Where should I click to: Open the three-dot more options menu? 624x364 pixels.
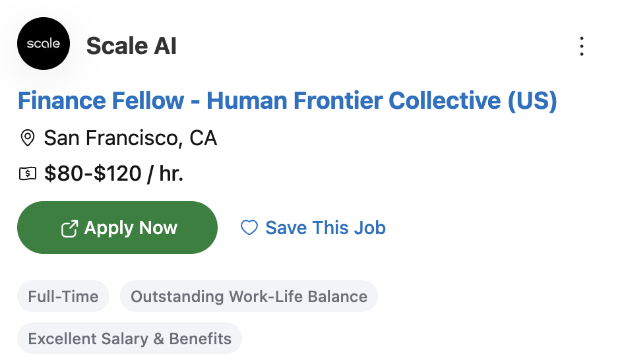(x=581, y=46)
